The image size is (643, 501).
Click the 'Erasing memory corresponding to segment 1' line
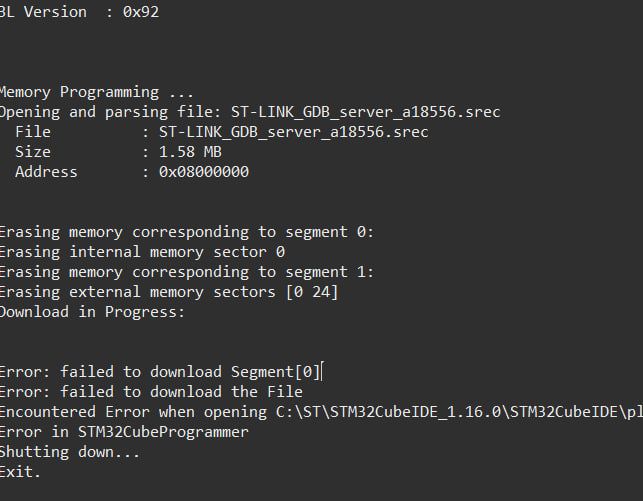click(185, 272)
